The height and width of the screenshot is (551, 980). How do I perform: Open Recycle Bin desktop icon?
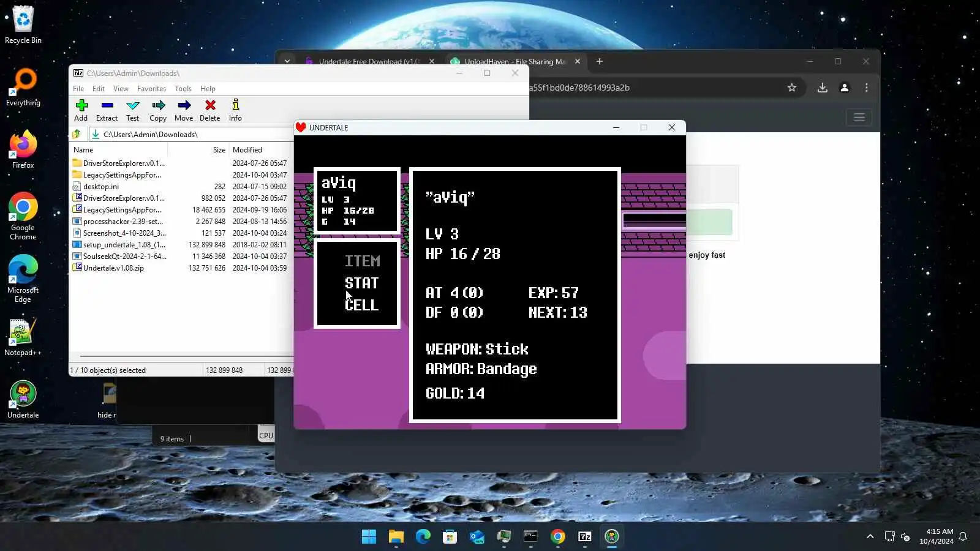point(23,25)
